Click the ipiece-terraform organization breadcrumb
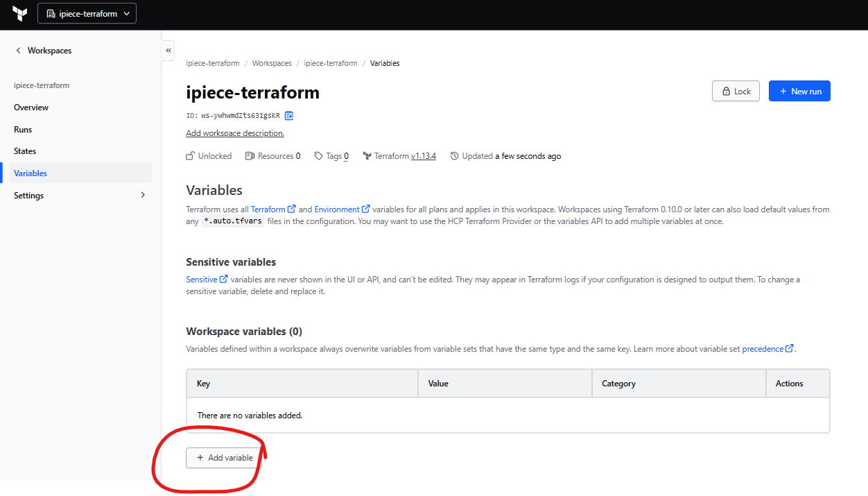Screen dimensions: 868x496 pos(213,63)
